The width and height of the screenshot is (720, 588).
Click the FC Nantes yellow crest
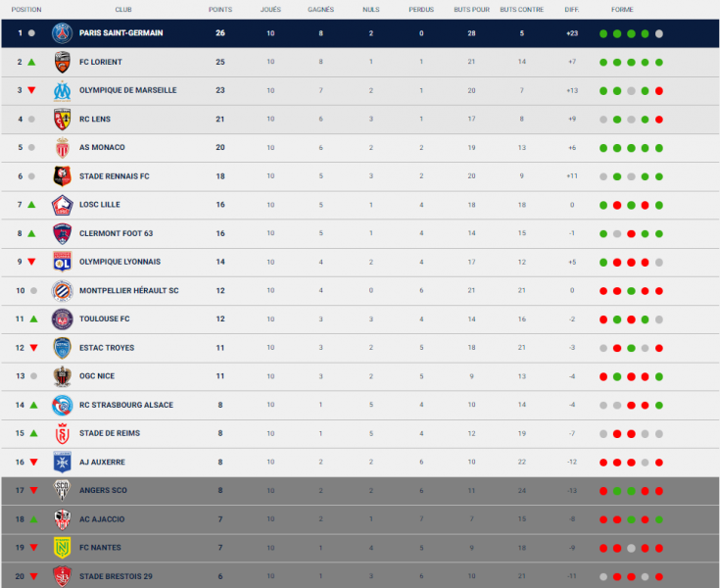(x=62, y=548)
